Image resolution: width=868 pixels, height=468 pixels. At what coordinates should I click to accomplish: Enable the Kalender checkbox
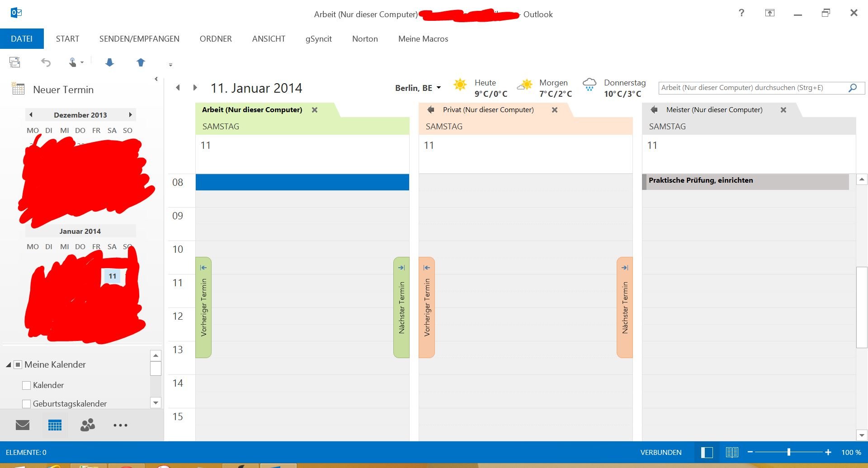[26, 385]
